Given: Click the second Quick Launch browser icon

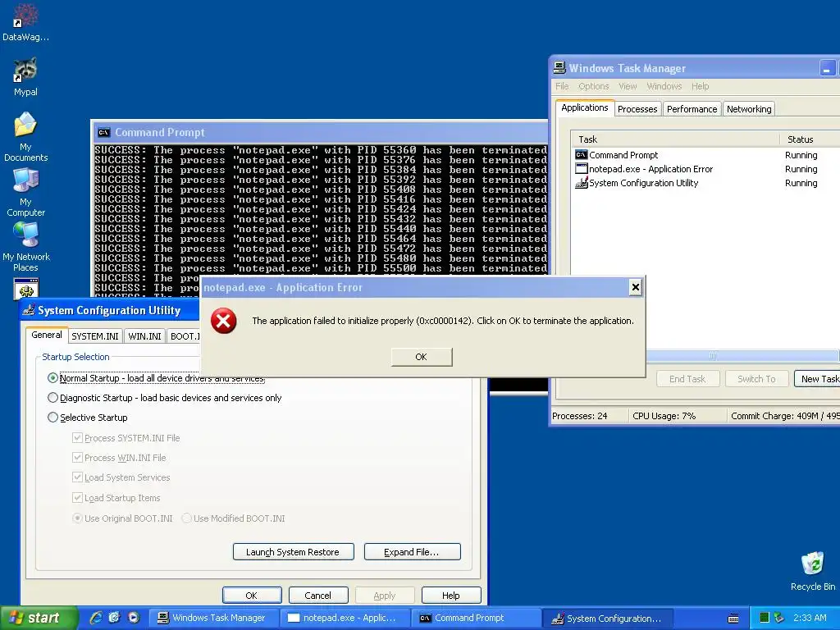Looking at the screenshot, I should pyautogui.click(x=115, y=618).
